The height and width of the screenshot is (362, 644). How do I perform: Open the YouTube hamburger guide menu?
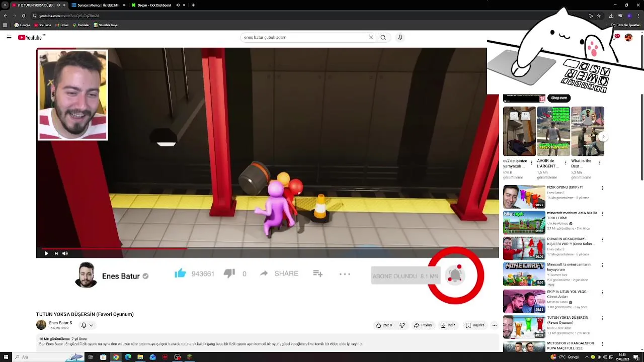9,37
